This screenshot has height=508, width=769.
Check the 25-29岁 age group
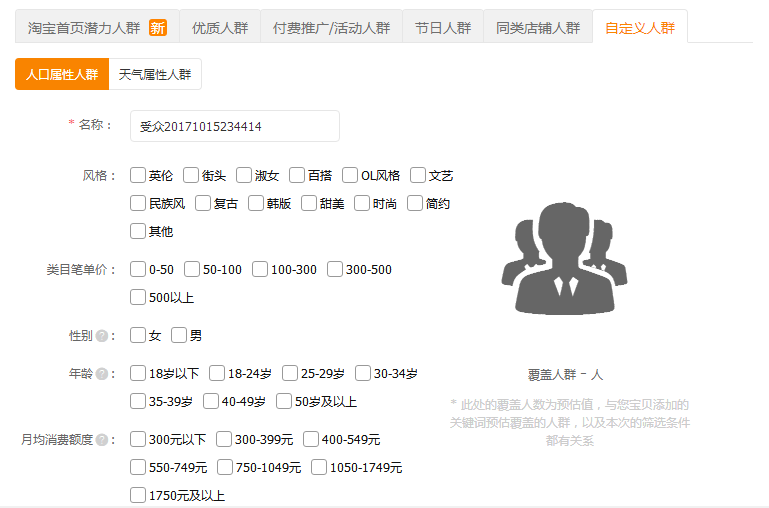click(290, 374)
